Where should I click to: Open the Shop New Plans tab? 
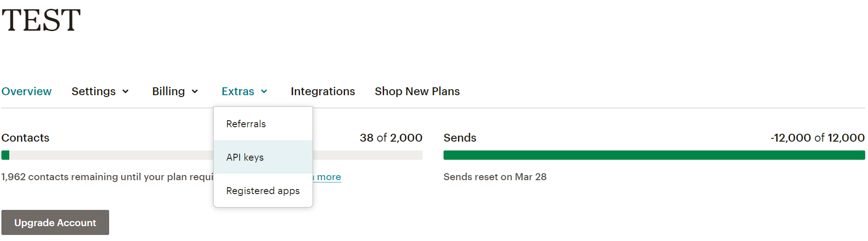coord(417,91)
